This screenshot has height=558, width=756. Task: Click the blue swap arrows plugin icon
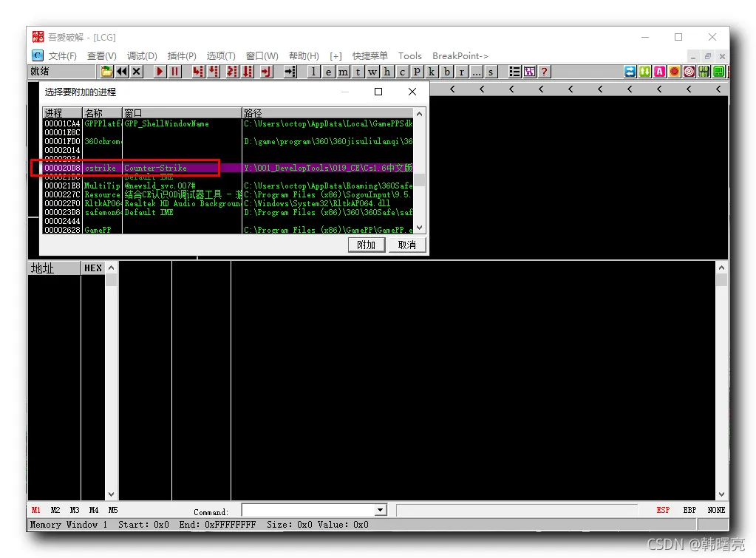pos(630,72)
